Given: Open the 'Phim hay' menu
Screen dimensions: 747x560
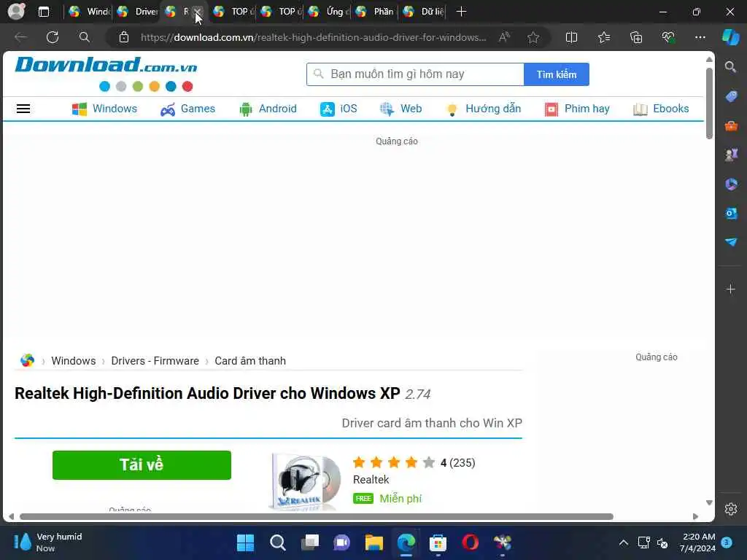Looking at the screenshot, I should (x=577, y=109).
